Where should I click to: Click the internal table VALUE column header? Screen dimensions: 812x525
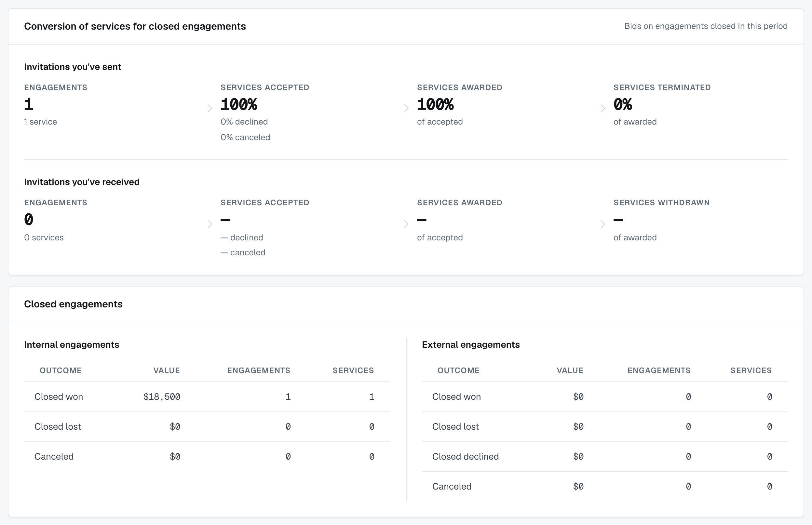click(x=167, y=370)
